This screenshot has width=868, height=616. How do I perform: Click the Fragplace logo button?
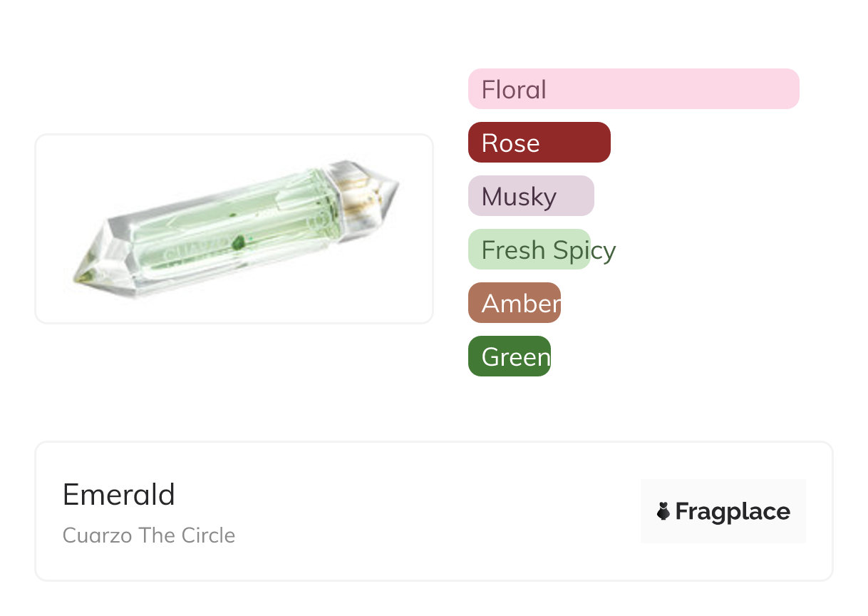coord(723,511)
